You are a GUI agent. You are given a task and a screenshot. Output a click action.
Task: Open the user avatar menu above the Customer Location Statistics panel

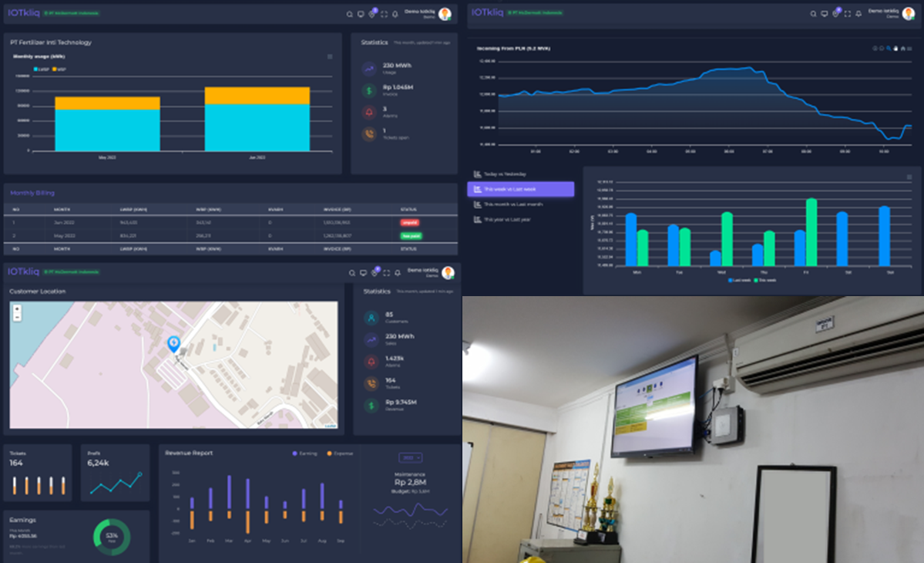(x=448, y=272)
